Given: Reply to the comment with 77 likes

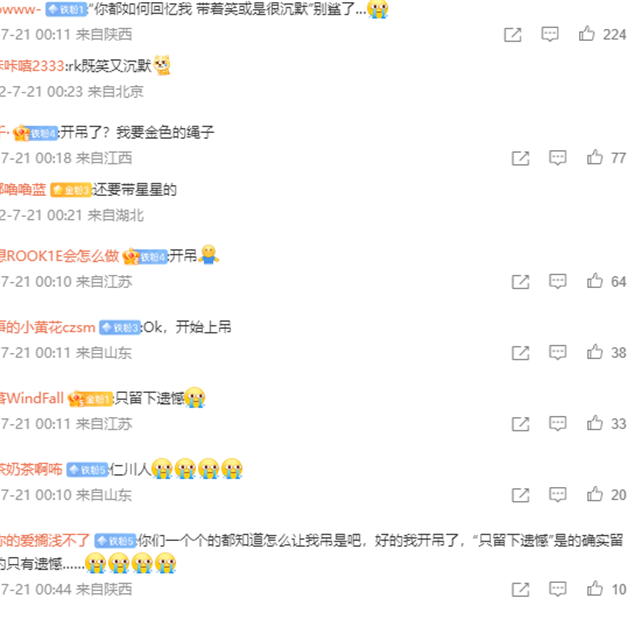Looking at the screenshot, I should 558,158.
